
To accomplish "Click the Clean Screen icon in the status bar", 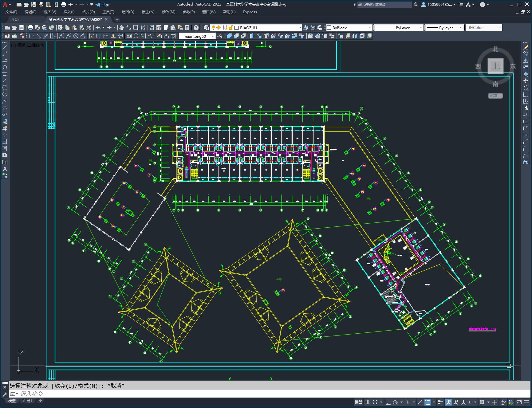I will coord(519,402).
